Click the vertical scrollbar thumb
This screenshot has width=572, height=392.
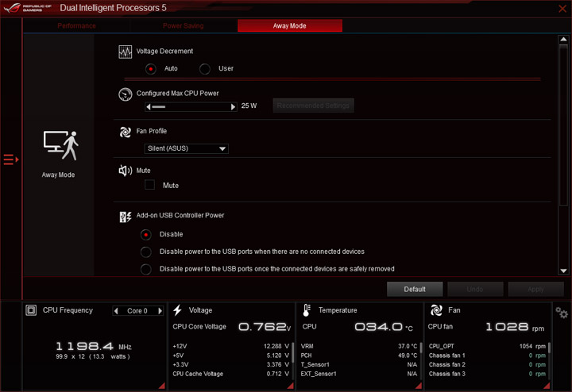[563, 125]
